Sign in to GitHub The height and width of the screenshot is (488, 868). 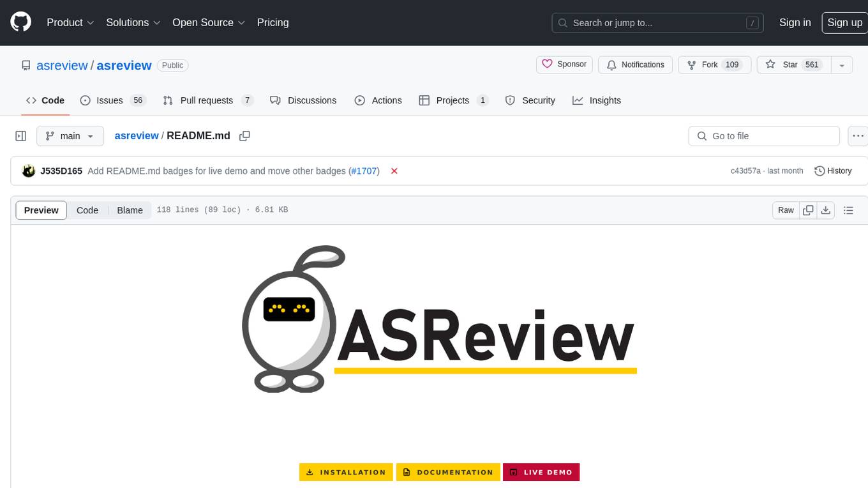(795, 22)
